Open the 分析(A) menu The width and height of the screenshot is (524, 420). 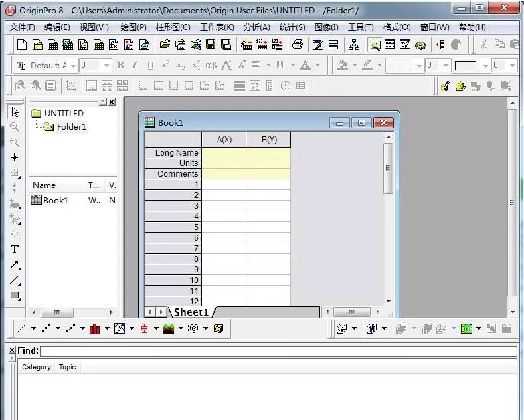256,27
